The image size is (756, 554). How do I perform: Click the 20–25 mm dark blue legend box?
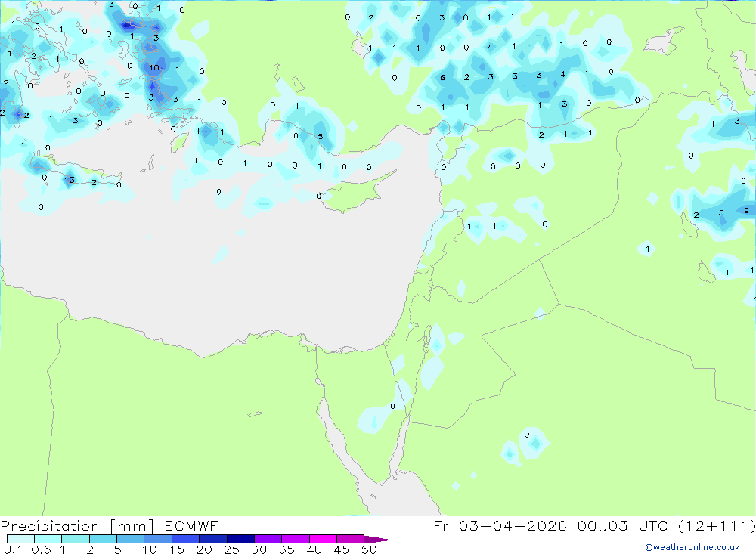(x=213, y=539)
